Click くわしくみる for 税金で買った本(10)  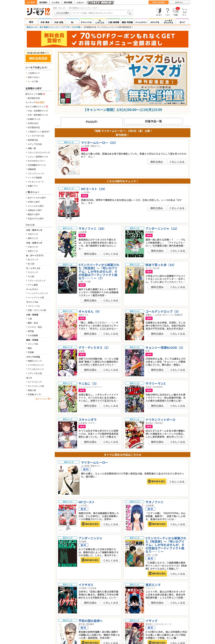click(x=177, y=287)
